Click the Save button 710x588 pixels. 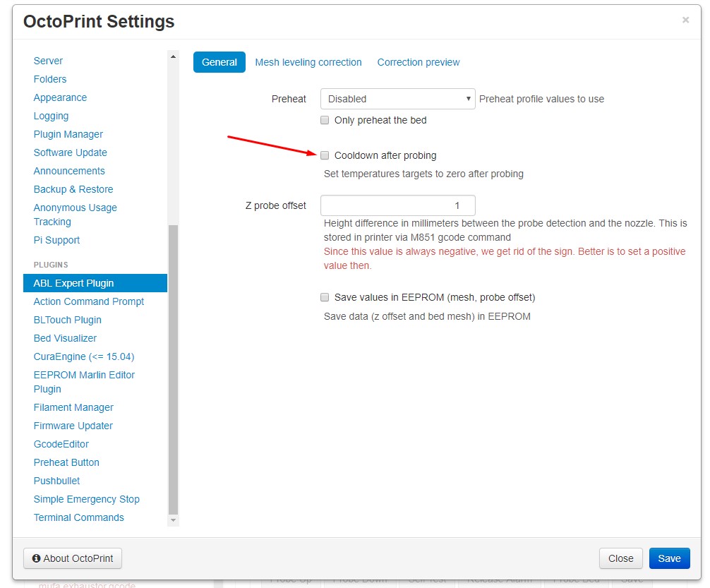tap(669, 558)
